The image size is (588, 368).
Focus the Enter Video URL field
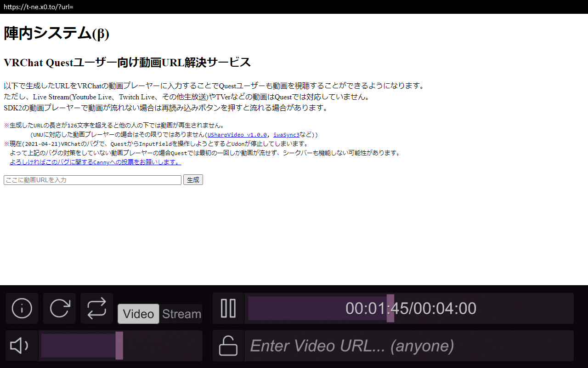tap(410, 345)
